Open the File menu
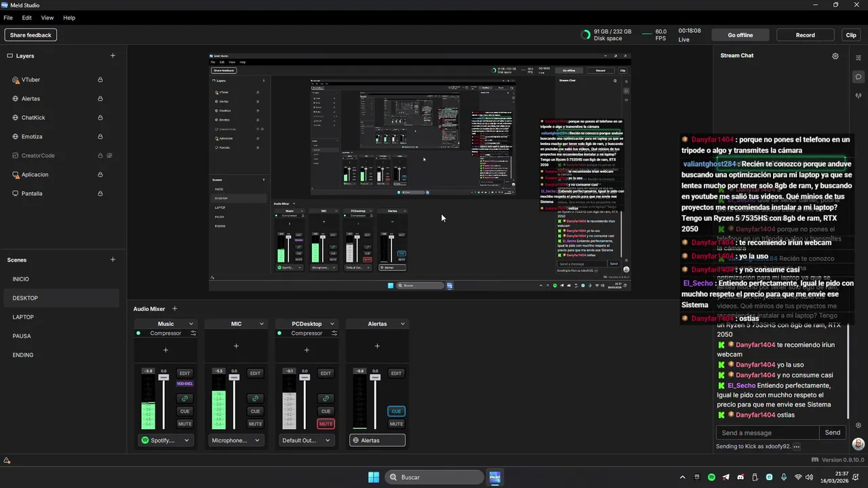 coord(8,18)
